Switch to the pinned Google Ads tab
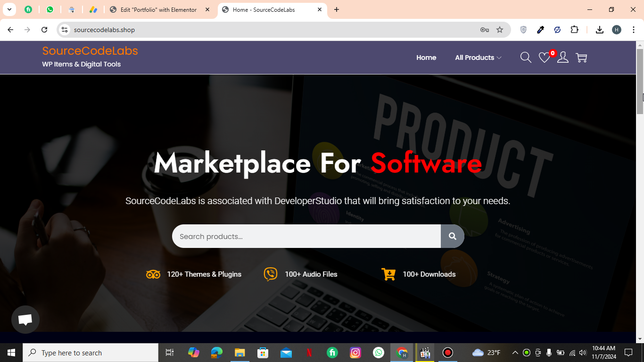Screen dimensions: 644x362 pos(93,9)
